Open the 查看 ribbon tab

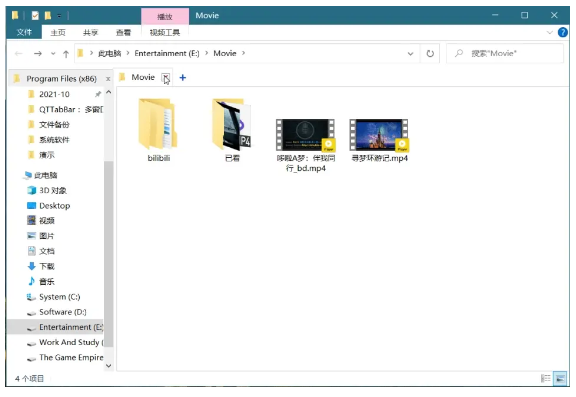pos(123,33)
